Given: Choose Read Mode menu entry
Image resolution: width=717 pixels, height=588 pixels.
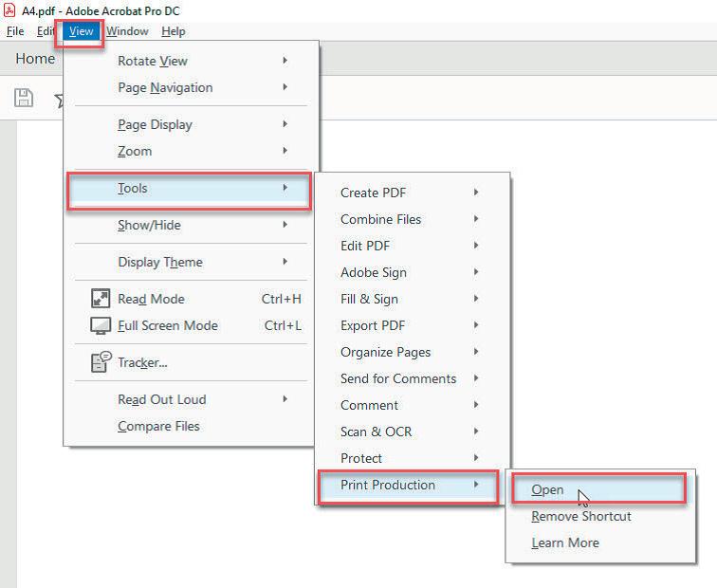Looking at the screenshot, I should click(x=190, y=299).
